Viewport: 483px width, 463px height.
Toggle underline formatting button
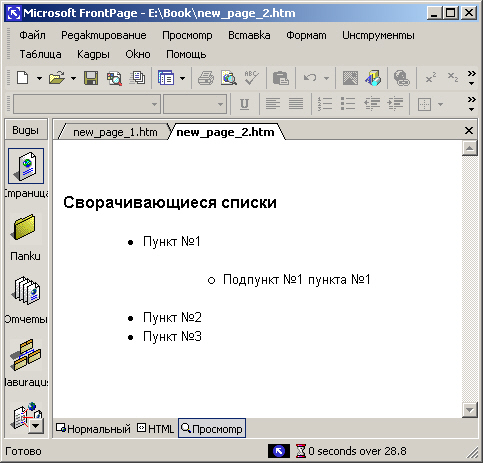(244, 104)
